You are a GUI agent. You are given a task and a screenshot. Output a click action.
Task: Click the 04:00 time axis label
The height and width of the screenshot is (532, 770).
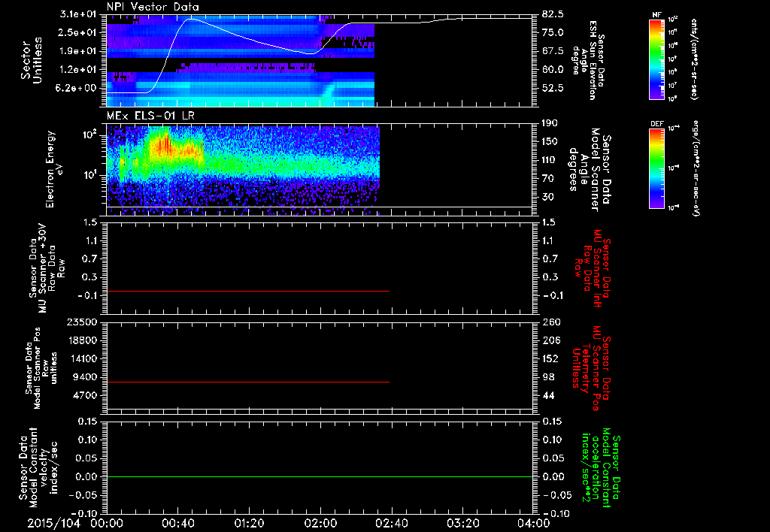pos(534,523)
